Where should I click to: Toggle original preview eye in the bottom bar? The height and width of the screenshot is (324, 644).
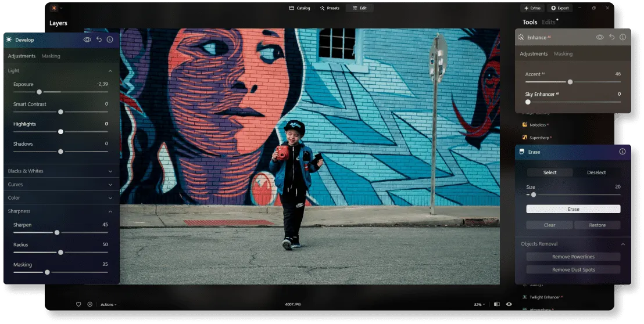pyautogui.click(x=509, y=304)
